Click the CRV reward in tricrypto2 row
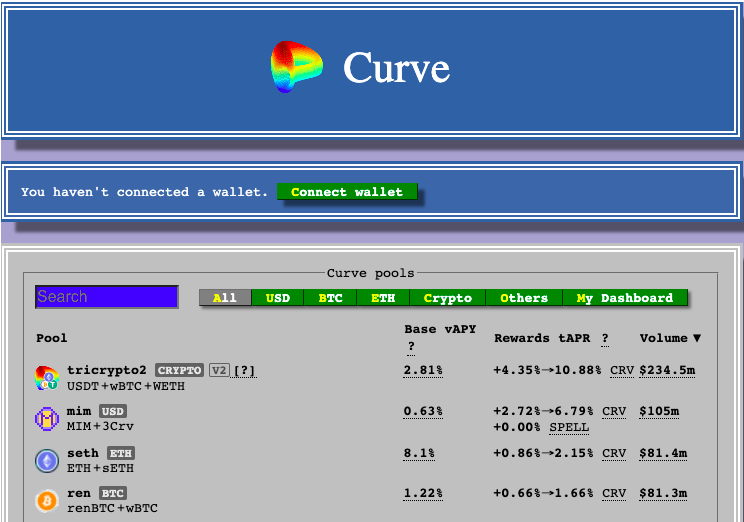This screenshot has height=522, width=744. pos(622,370)
